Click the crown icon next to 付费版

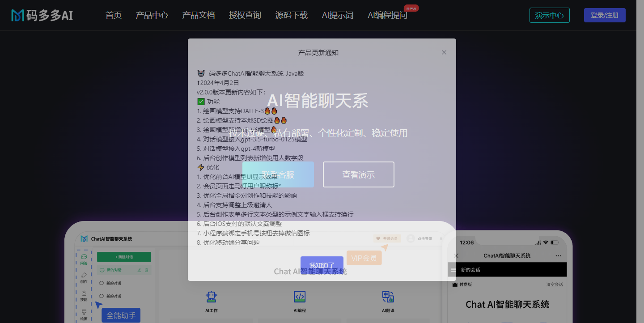click(455, 284)
